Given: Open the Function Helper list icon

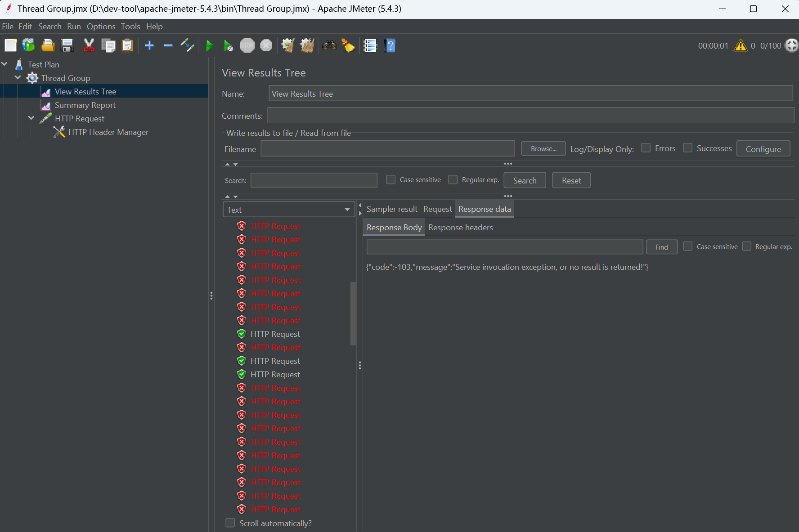Looking at the screenshot, I should [x=370, y=45].
